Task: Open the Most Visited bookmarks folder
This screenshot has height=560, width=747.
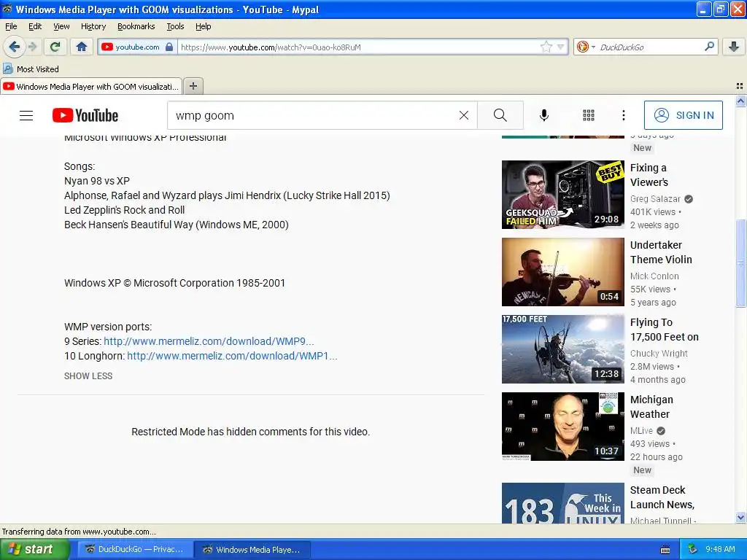Action: [x=31, y=69]
